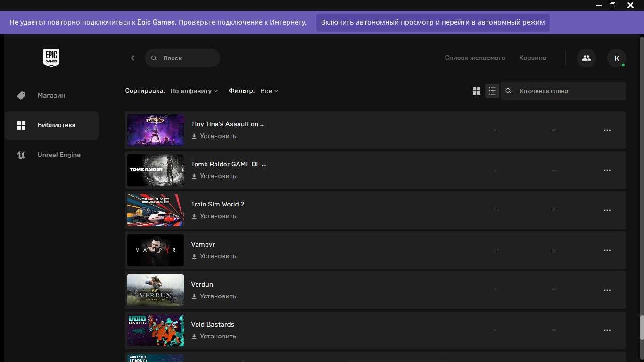Click download icon for Verdun

194,296
